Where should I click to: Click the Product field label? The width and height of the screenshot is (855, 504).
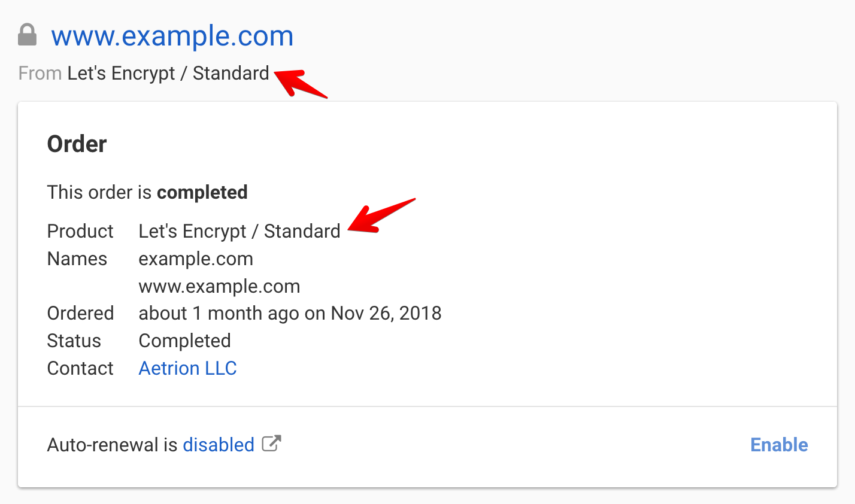click(80, 231)
